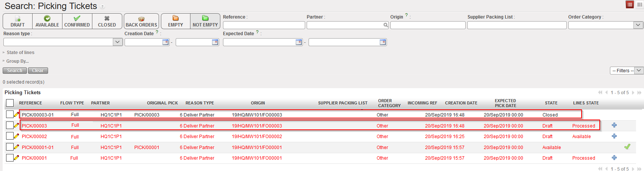Click the green checkmark on PICK/00001-01 row
This screenshot has height=171, width=644.
coord(627,147)
